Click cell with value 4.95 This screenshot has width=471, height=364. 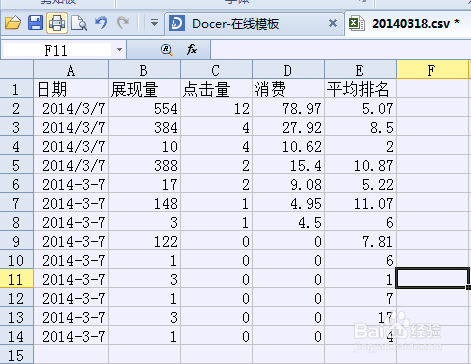288,203
